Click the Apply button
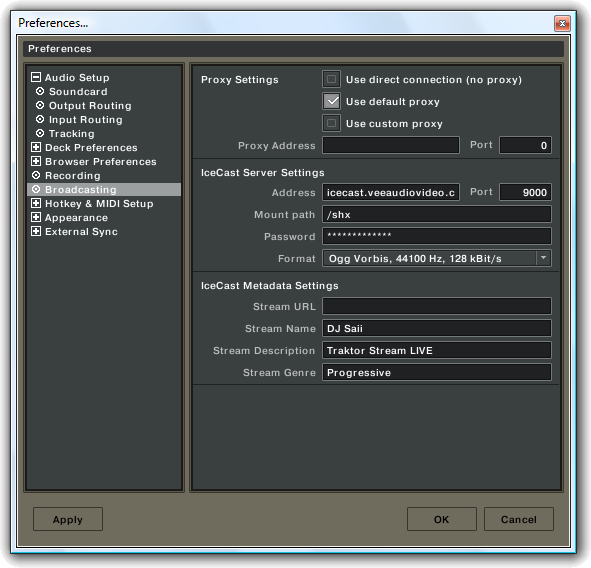Image resolution: width=591 pixels, height=568 pixels. click(68, 519)
